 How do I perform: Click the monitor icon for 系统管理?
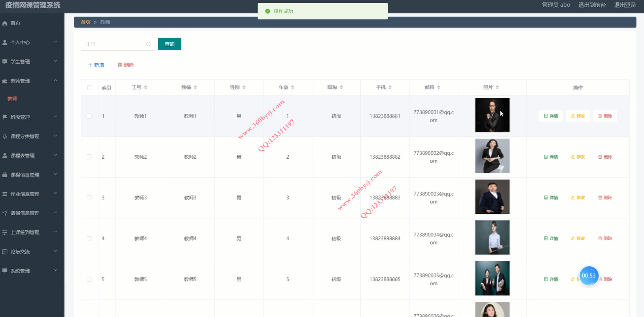pos(5,271)
